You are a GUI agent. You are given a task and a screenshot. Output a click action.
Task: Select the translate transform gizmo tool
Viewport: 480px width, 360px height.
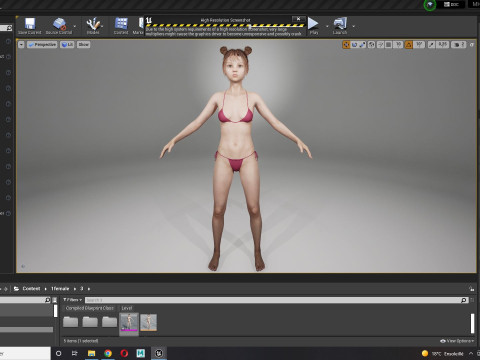346,45
